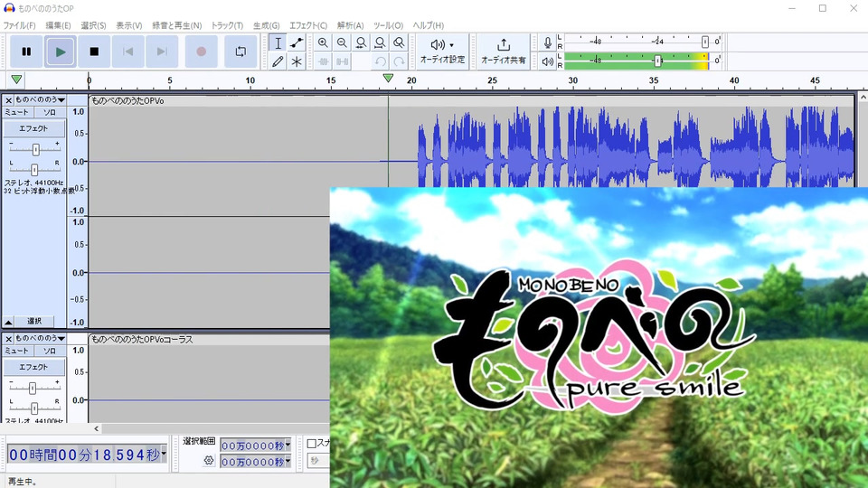
Task: Click the Zoom In magnifier
Action: pyautogui.click(x=324, y=42)
